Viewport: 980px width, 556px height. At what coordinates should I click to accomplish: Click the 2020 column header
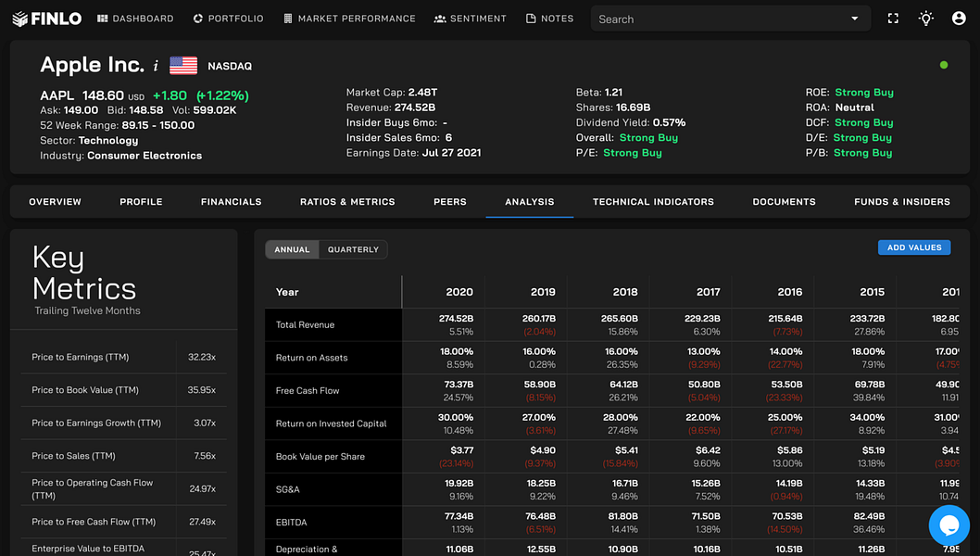point(459,292)
